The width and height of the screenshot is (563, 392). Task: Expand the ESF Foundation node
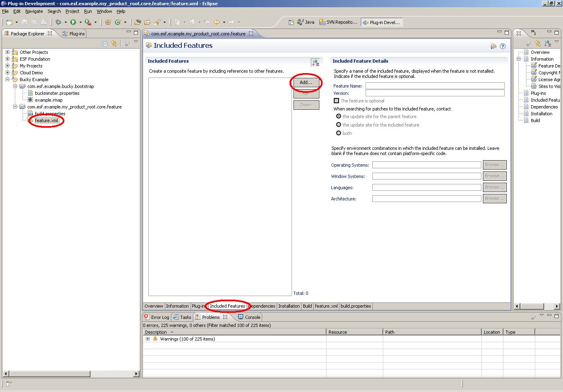[7, 59]
